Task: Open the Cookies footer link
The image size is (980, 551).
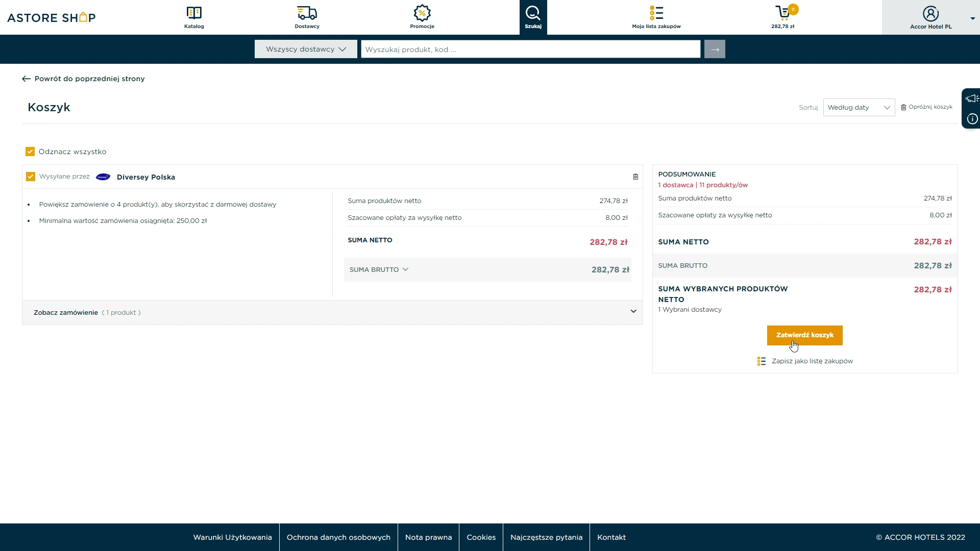Action: pyautogui.click(x=481, y=537)
